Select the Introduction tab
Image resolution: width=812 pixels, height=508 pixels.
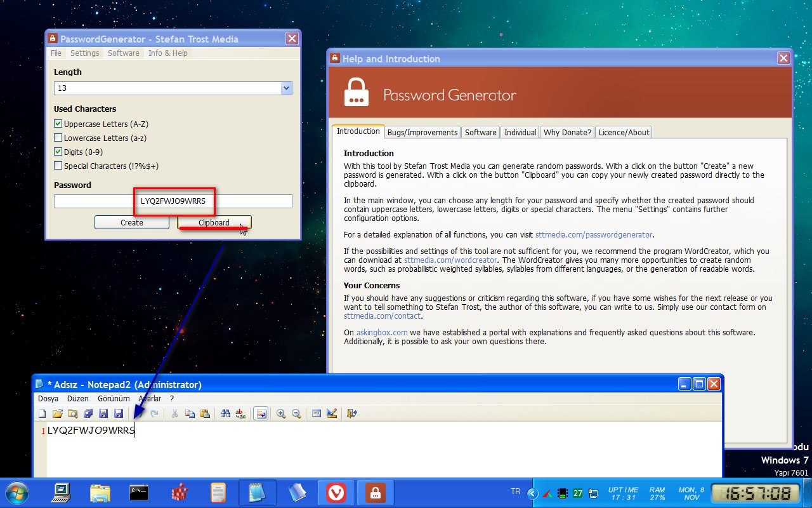tap(358, 131)
